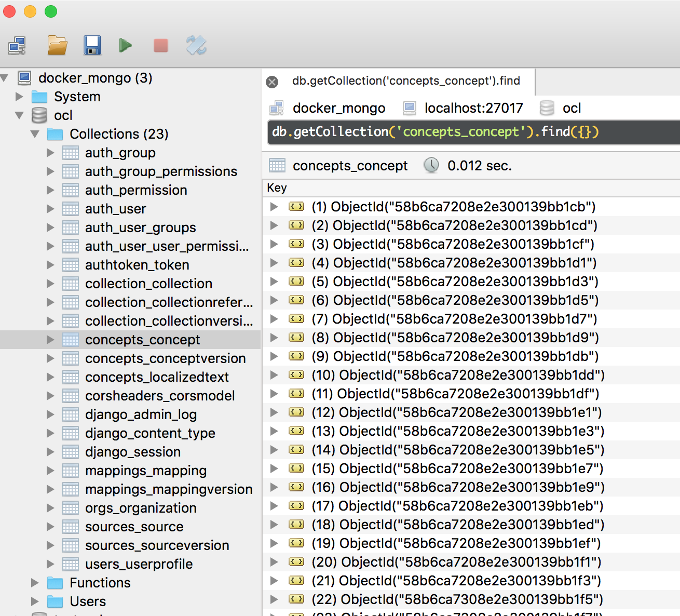Viewport: 680px width, 616px height.
Task: Stop execution with the red square icon
Action: pos(161,46)
